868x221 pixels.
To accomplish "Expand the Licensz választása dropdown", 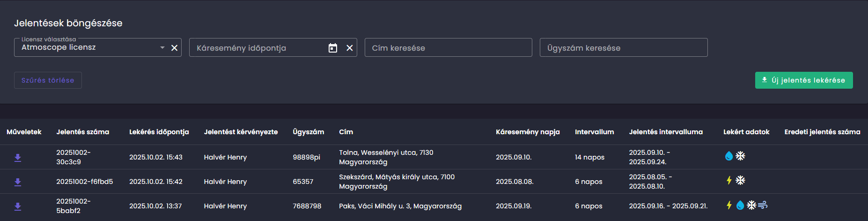I will click(162, 48).
